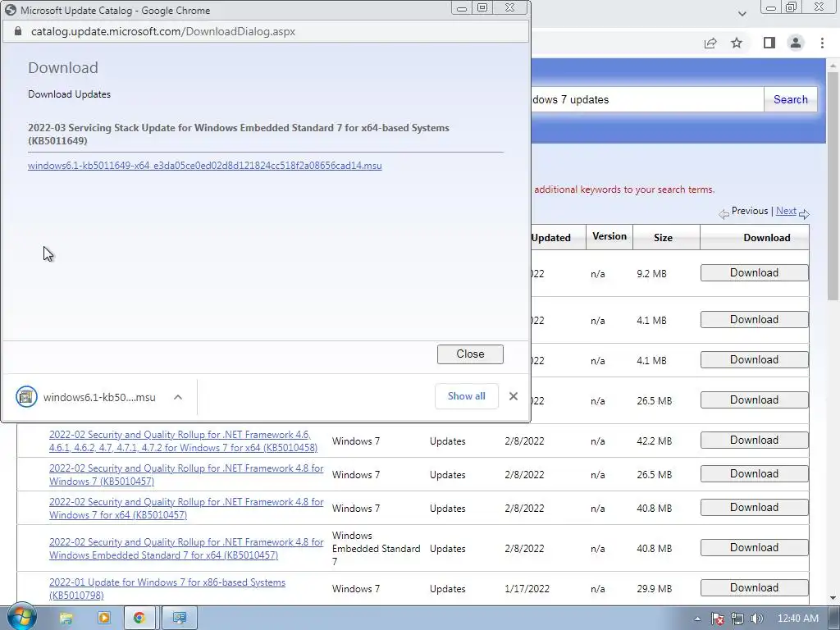Open volume speaker icon in tray
Image resolution: width=840 pixels, height=630 pixels.
click(756, 619)
